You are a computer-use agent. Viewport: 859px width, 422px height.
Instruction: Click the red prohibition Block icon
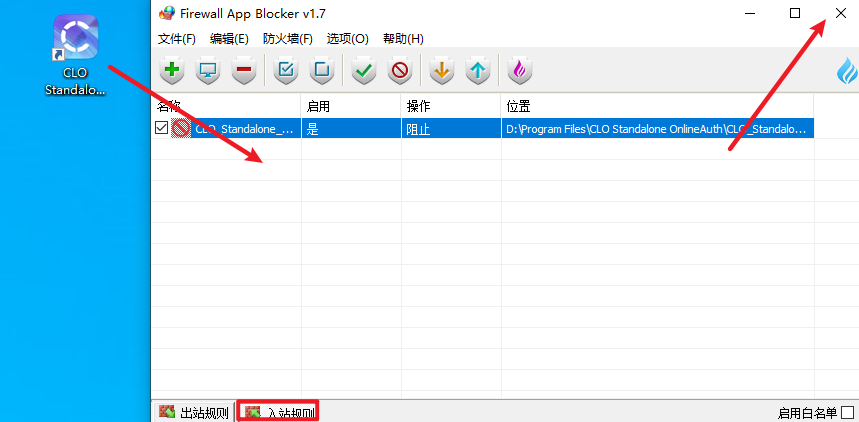[x=400, y=71]
